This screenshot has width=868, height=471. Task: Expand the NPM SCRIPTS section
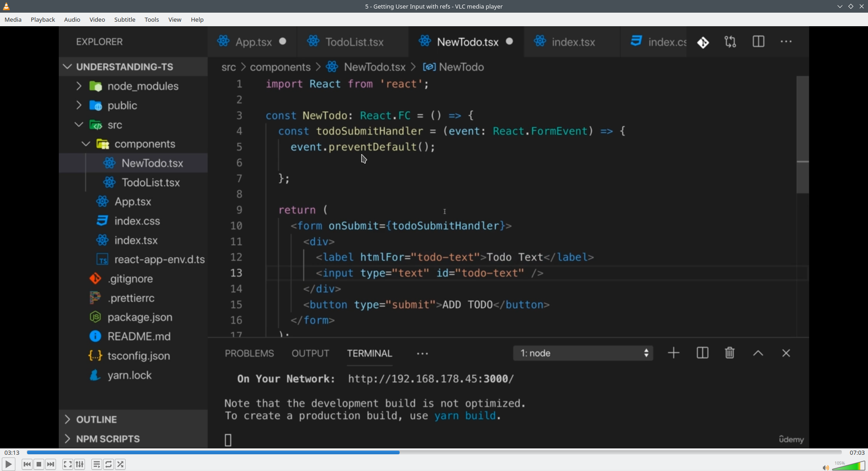tap(133, 439)
